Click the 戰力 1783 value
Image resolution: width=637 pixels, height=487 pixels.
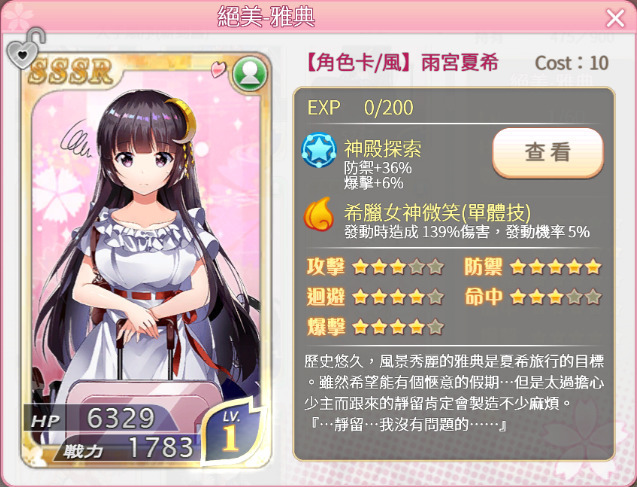(x=161, y=448)
